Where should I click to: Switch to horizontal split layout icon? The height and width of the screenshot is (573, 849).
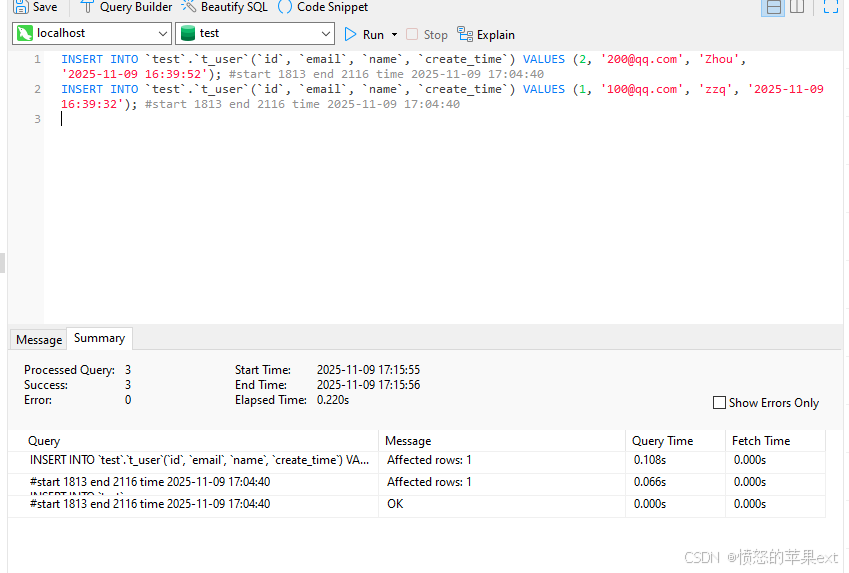tap(773, 8)
